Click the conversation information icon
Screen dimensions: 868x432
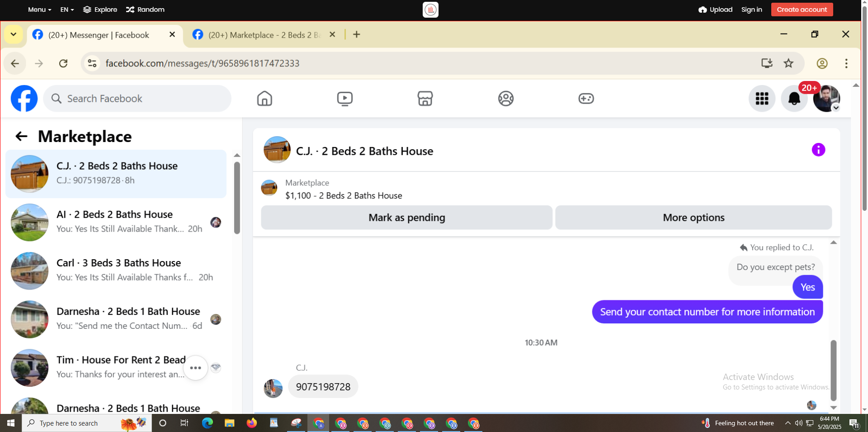tap(818, 150)
